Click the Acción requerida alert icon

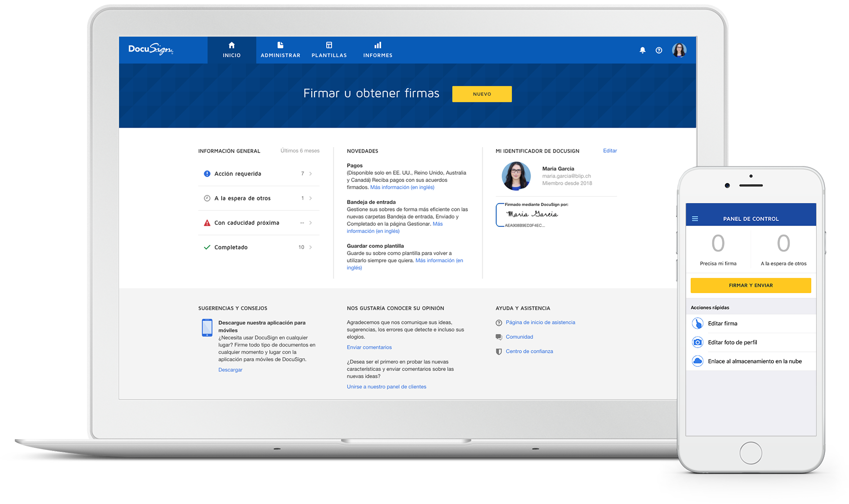click(x=207, y=174)
